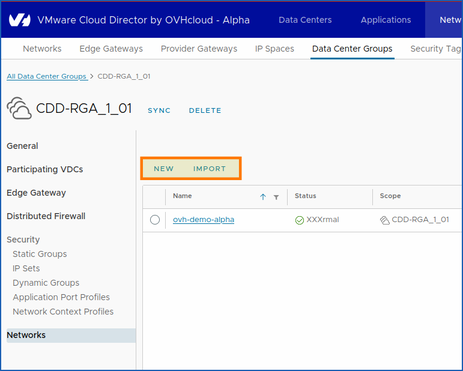
Task: Switch to the Provider Gateways tab
Action: click(x=199, y=49)
